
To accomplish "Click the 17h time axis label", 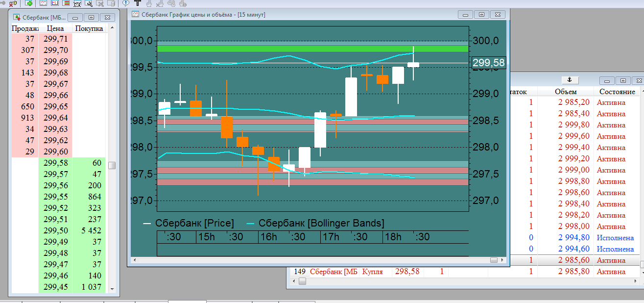I will pos(330,237).
